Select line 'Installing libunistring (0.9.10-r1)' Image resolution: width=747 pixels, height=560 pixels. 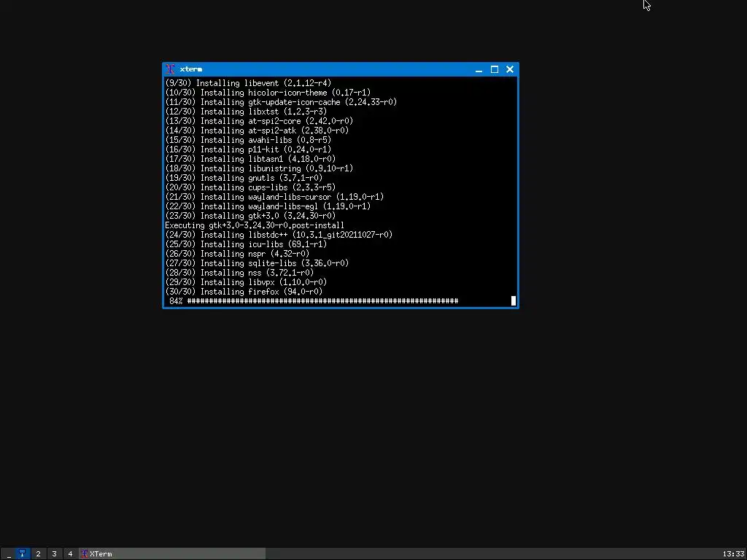[259, 168]
